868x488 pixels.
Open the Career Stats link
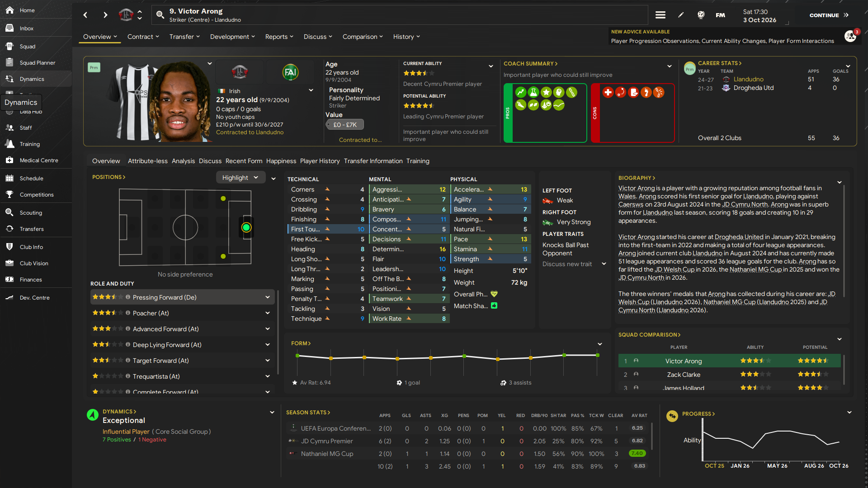pos(719,63)
